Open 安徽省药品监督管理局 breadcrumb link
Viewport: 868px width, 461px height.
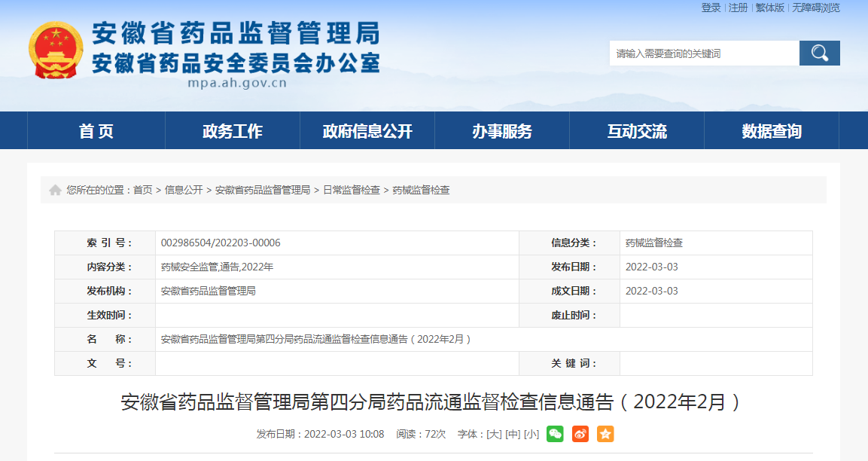coord(263,190)
